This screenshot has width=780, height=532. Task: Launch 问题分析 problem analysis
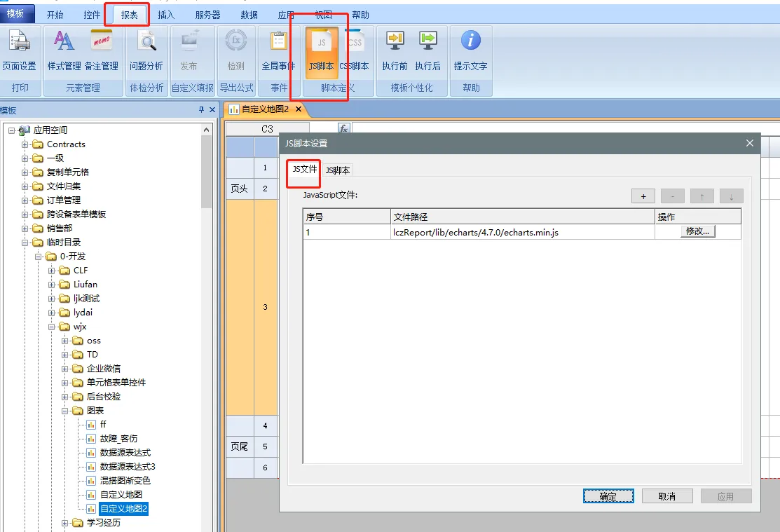tap(146, 50)
